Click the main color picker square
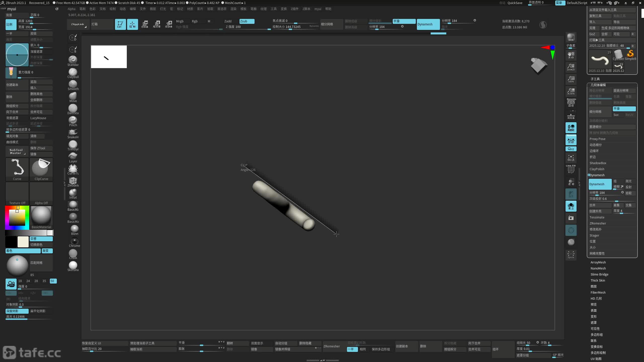Image resolution: width=644 pixels, height=362 pixels. point(17,217)
